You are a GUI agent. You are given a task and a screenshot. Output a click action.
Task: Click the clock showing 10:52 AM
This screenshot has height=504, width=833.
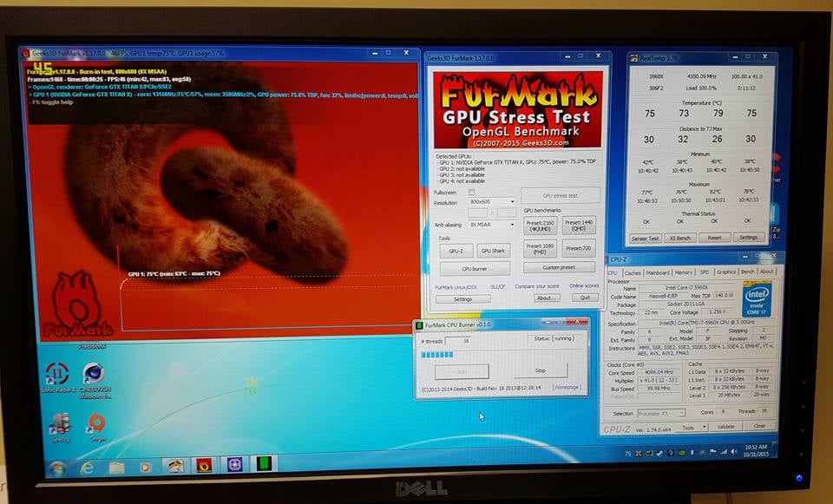[756, 447]
